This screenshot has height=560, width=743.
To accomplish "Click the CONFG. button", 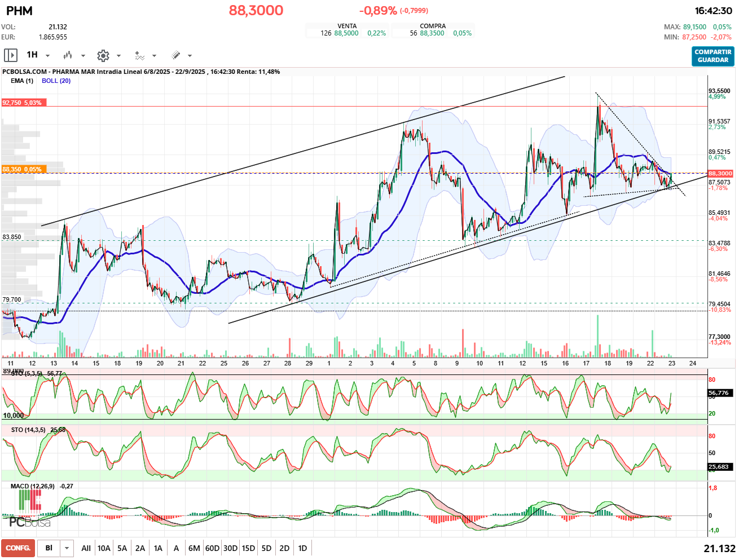I will pos(18,548).
